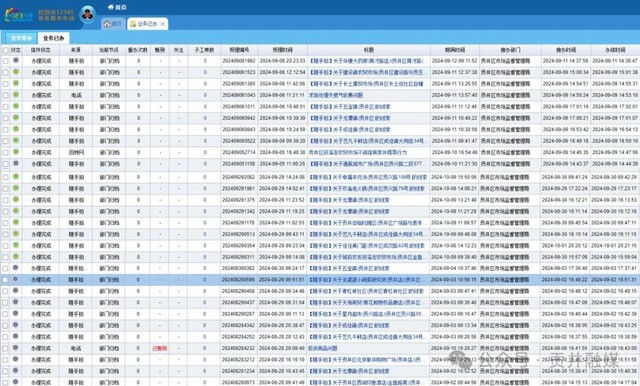Screen dimensions: 640x386
Task: Switch to the 业务待办 sub-tab
Action: tap(21, 38)
